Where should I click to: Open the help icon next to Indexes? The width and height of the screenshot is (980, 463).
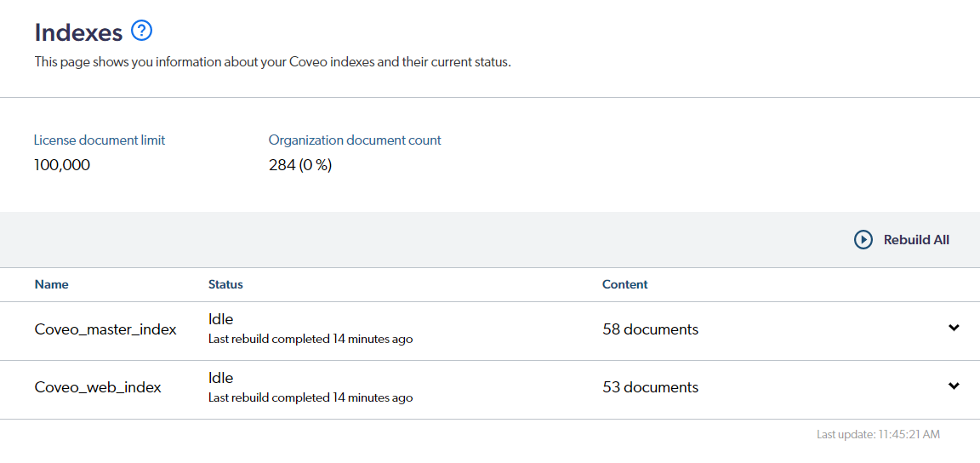point(142,30)
